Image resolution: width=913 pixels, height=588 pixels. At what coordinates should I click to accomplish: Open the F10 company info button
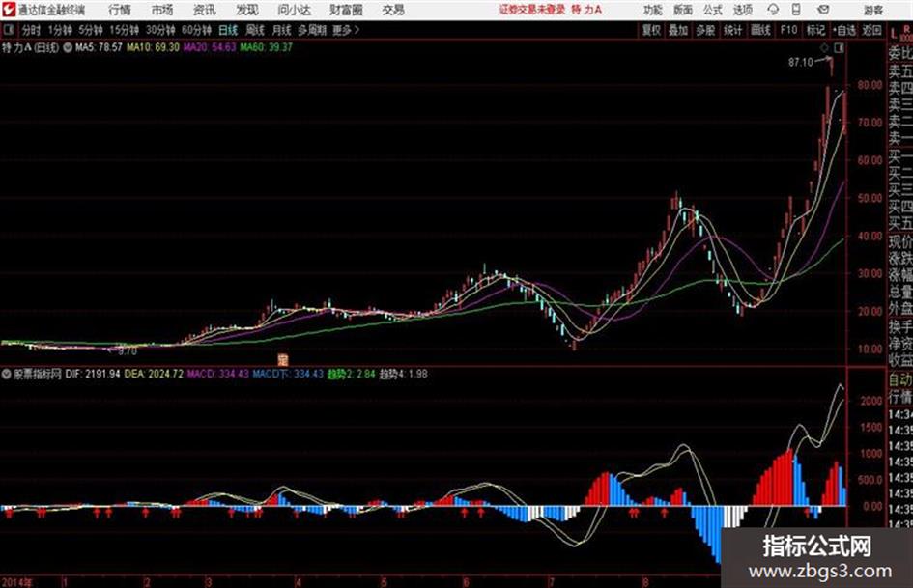(x=789, y=30)
